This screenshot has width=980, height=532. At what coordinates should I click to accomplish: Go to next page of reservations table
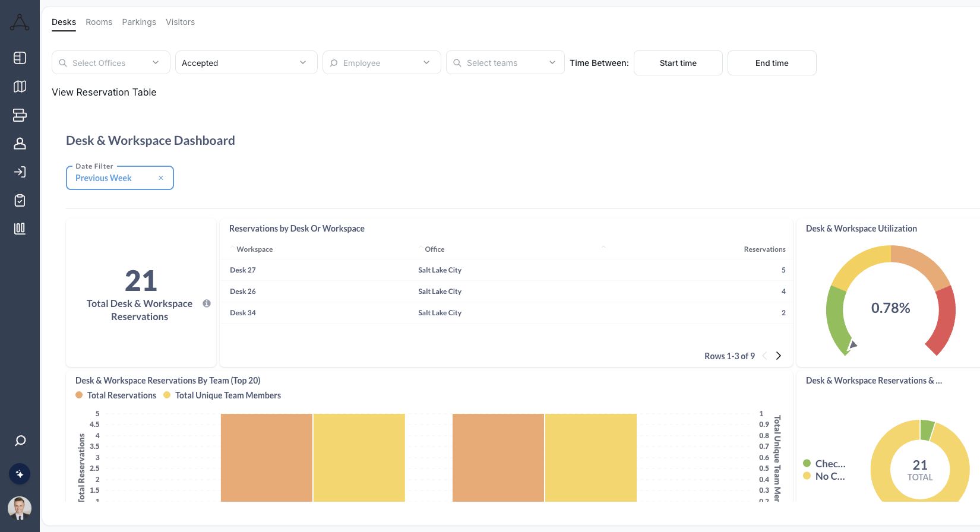tap(779, 356)
